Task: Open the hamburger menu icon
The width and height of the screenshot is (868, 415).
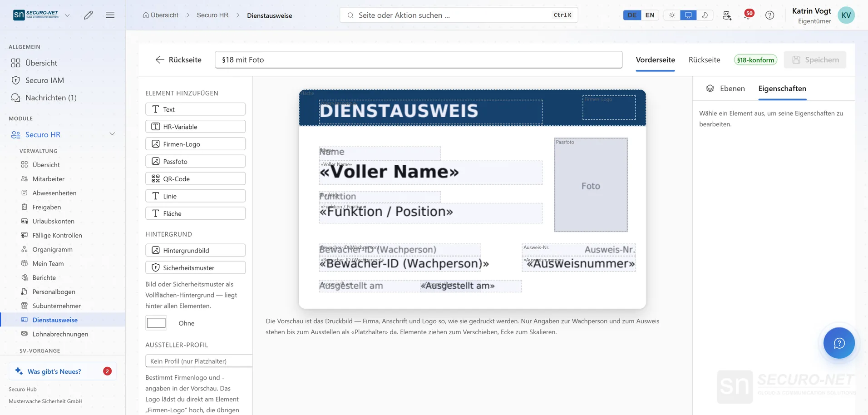Action: click(x=110, y=15)
